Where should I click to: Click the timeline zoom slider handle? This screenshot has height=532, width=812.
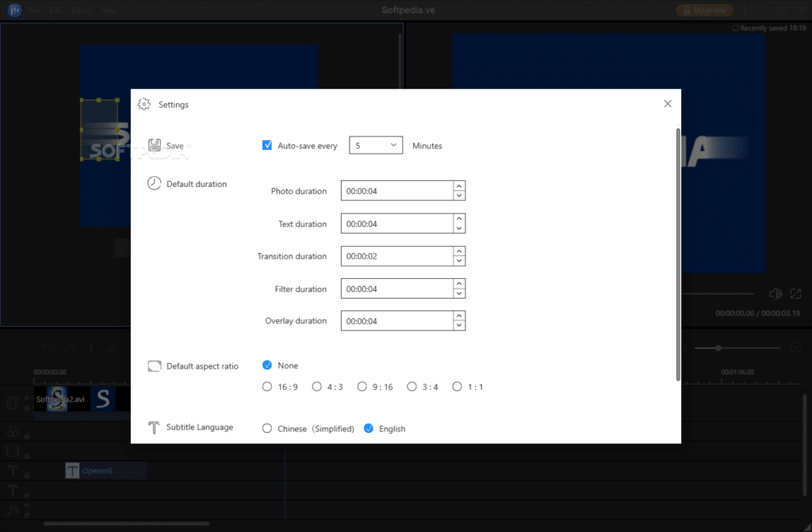[x=718, y=348]
